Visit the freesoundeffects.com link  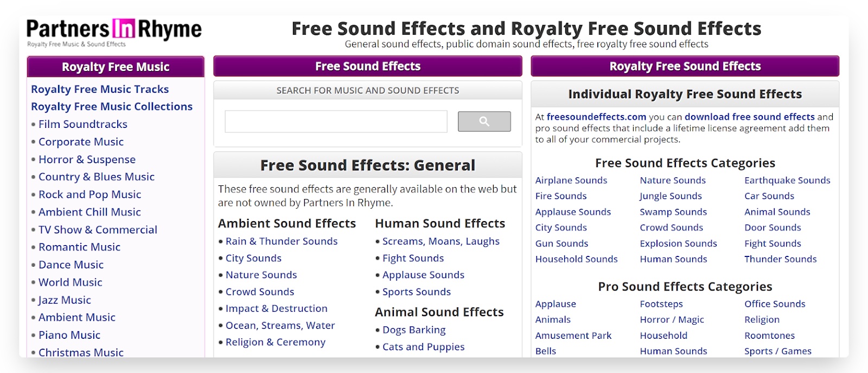tap(596, 117)
